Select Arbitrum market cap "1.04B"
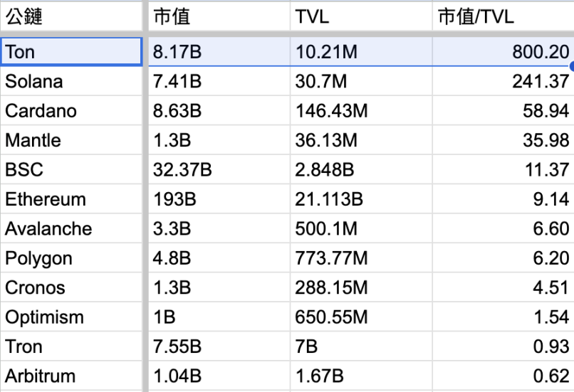Viewport: 574px width, 392px height. [219, 376]
